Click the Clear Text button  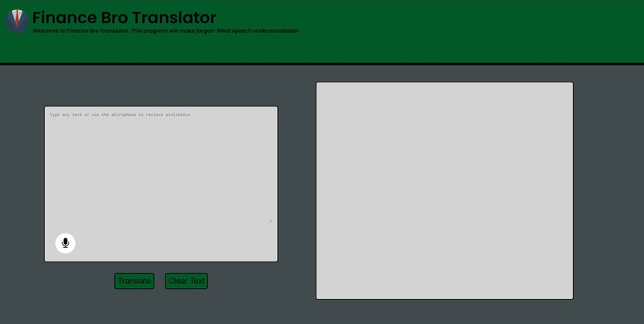pyautogui.click(x=186, y=281)
